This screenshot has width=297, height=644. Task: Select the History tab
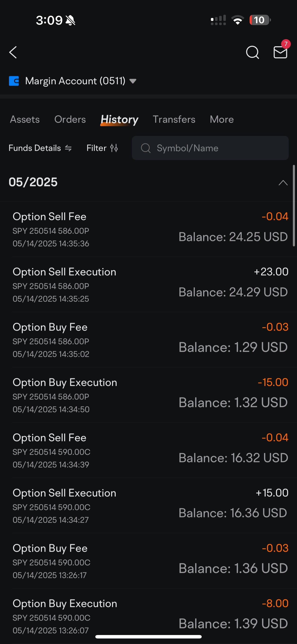(119, 120)
